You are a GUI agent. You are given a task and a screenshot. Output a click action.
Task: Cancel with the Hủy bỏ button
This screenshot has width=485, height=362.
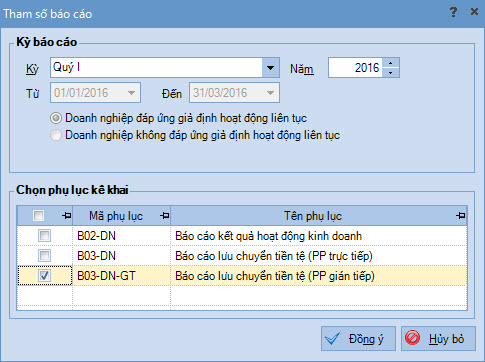[x=438, y=339]
